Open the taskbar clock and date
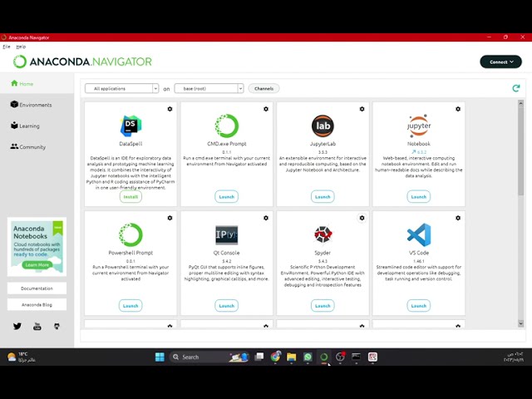Screen dimensions: 532x399 tap(514, 357)
